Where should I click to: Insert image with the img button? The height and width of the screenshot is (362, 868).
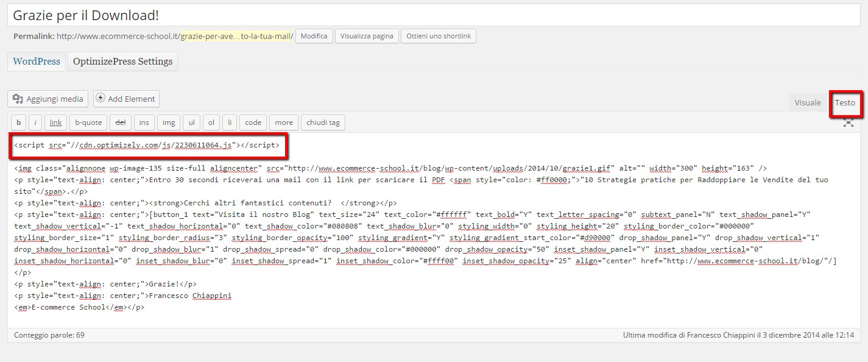tap(169, 122)
